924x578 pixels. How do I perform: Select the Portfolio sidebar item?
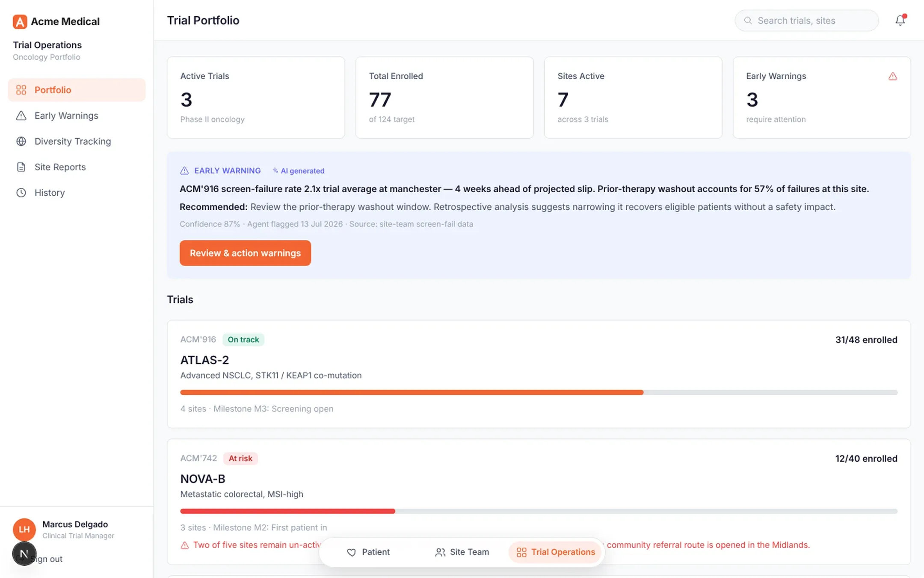pyautogui.click(x=77, y=90)
